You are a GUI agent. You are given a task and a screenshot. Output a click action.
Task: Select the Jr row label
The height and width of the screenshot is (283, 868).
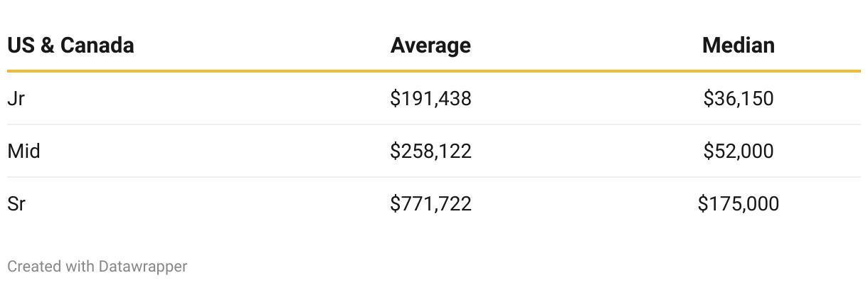16,98
